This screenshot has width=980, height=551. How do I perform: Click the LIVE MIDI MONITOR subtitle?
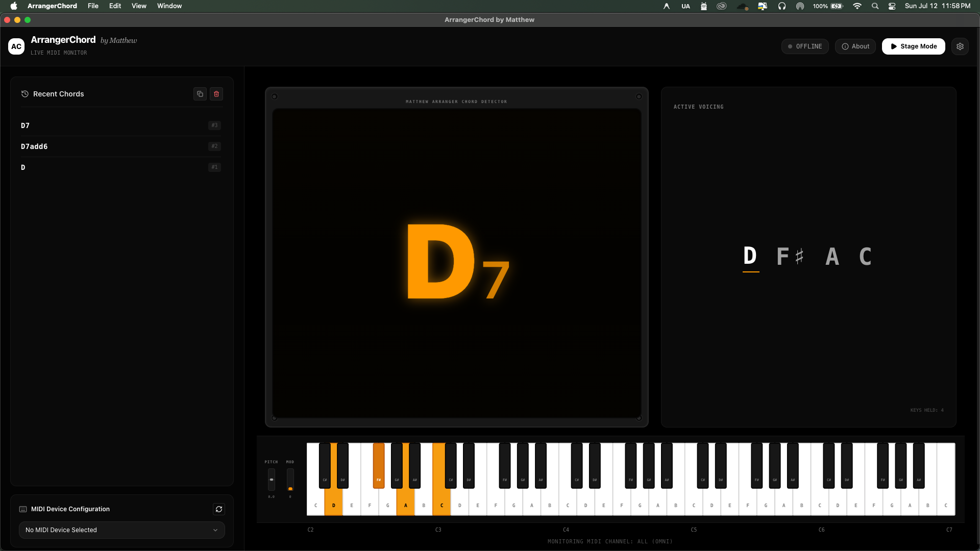pos(59,53)
